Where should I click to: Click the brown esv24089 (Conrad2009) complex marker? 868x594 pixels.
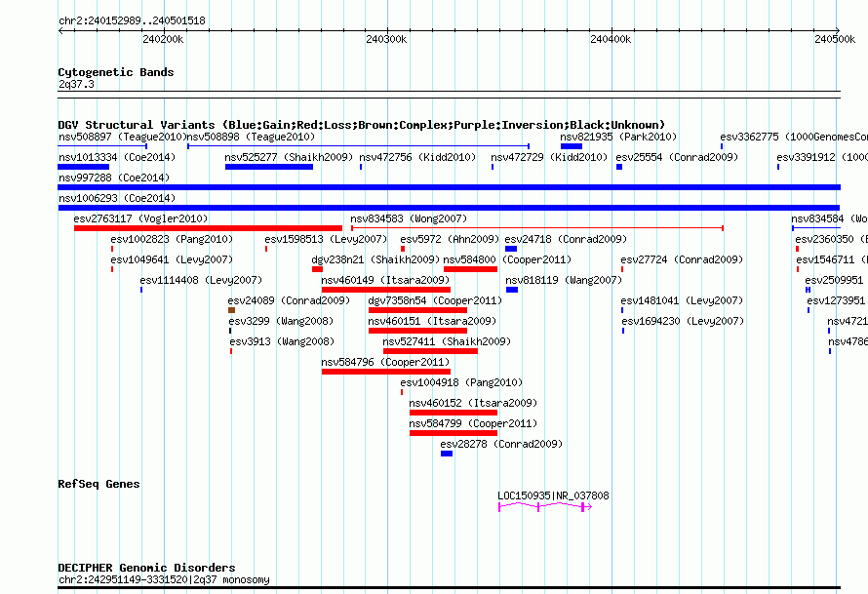point(231,310)
